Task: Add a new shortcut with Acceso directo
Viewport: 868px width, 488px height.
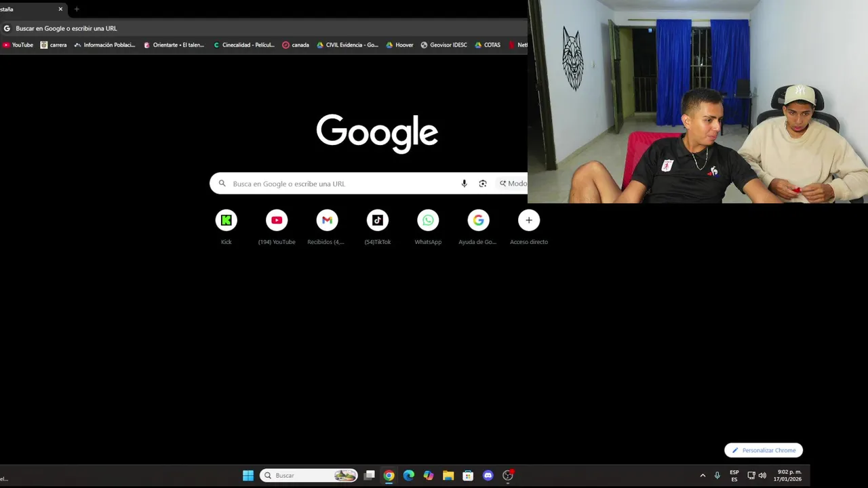Action: 529,227
